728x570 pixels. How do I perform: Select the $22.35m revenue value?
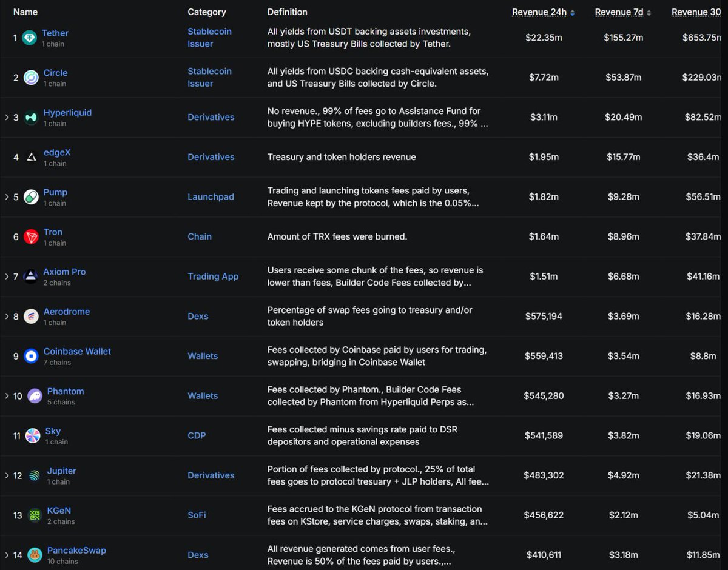click(544, 38)
